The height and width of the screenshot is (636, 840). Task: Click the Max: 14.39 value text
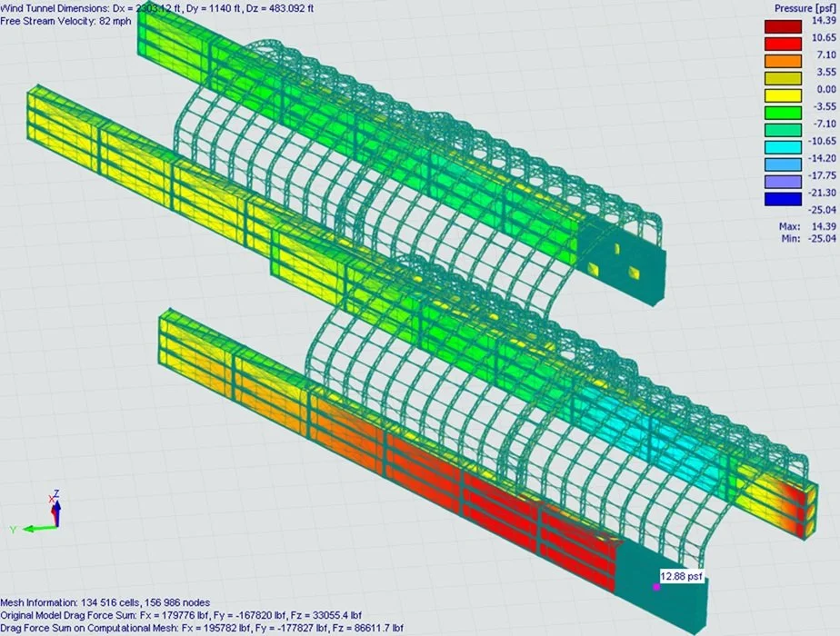tap(809, 225)
